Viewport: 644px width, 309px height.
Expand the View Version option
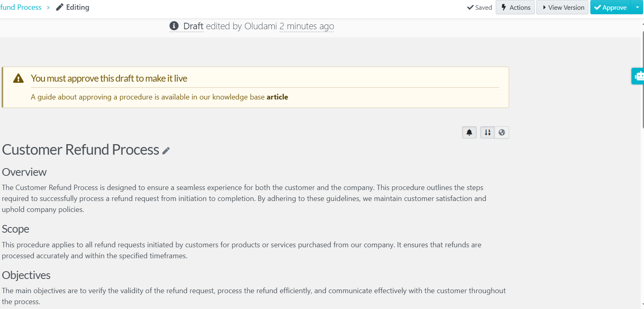(562, 7)
